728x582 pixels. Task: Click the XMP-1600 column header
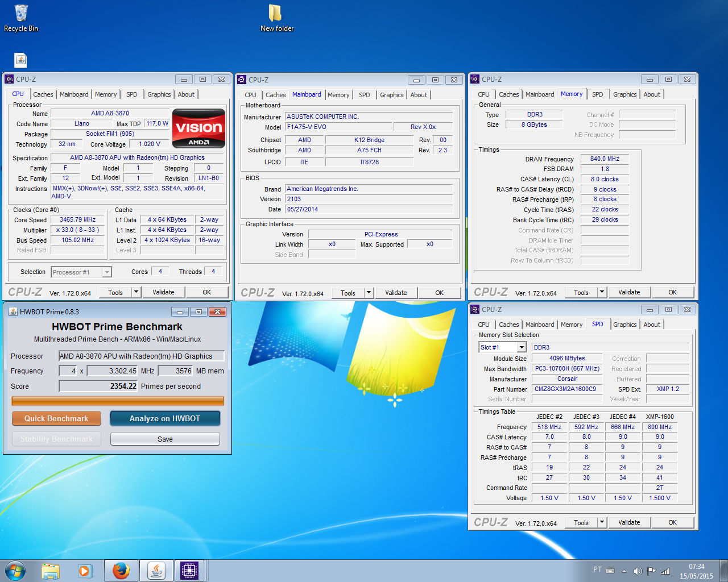[660, 417]
